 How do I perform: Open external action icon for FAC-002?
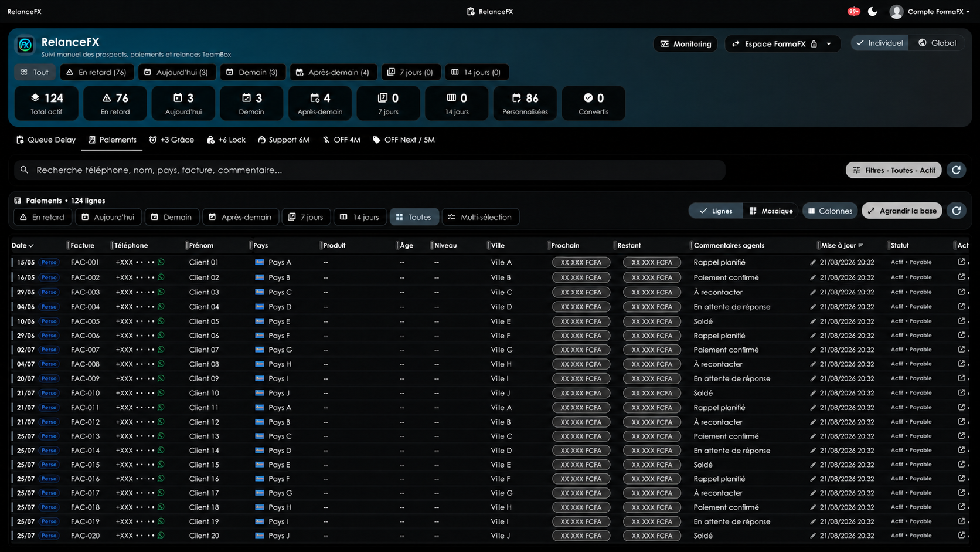pyautogui.click(x=961, y=277)
